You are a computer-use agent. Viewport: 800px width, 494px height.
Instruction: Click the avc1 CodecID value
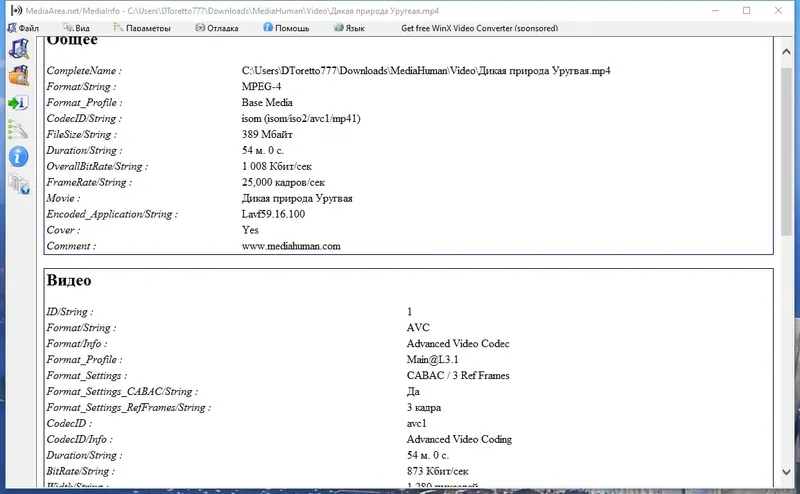(416, 423)
